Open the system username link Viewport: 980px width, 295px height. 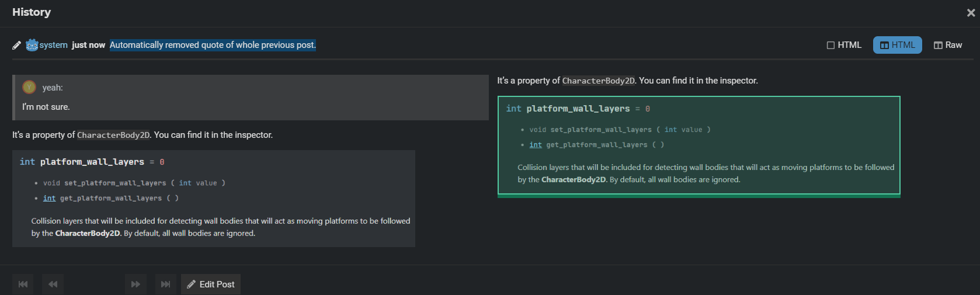pos(54,45)
